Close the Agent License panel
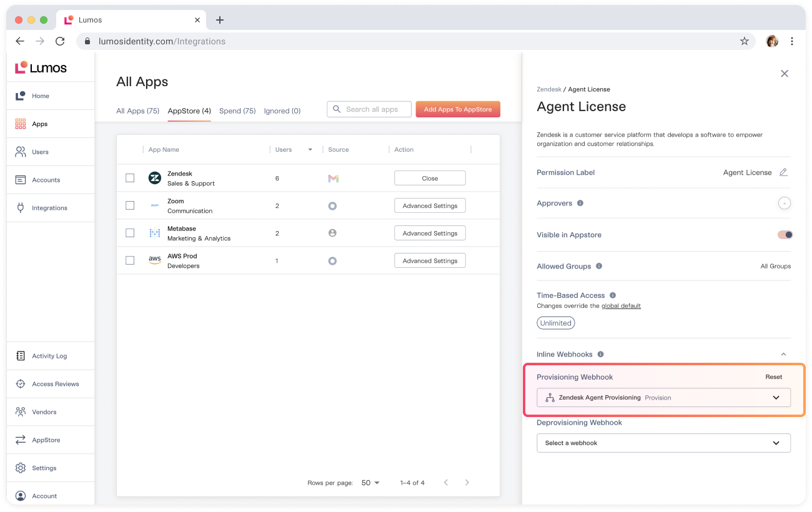The height and width of the screenshot is (512, 812). point(785,74)
